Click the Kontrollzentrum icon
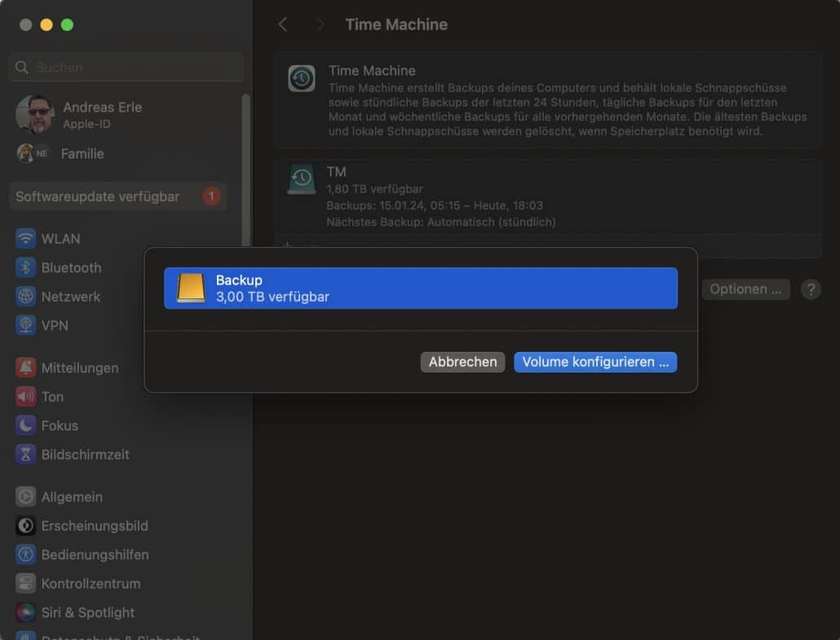The height and width of the screenshot is (640, 840). (x=25, y=584)
